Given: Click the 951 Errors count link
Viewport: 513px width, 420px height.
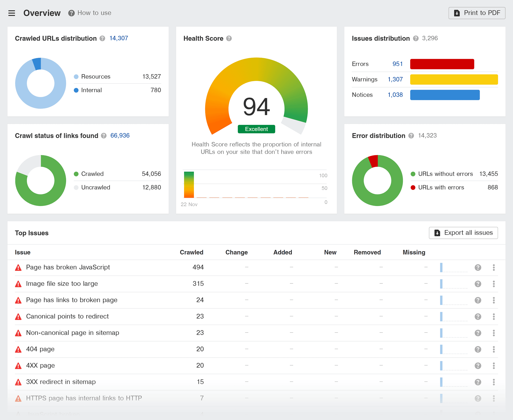Looking at the screenshot, I should tap(397, 64).
